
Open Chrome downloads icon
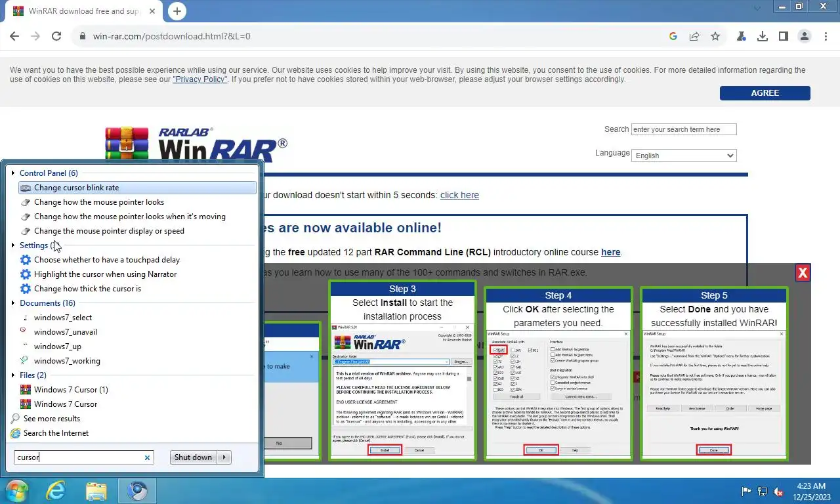pos(763,36)
